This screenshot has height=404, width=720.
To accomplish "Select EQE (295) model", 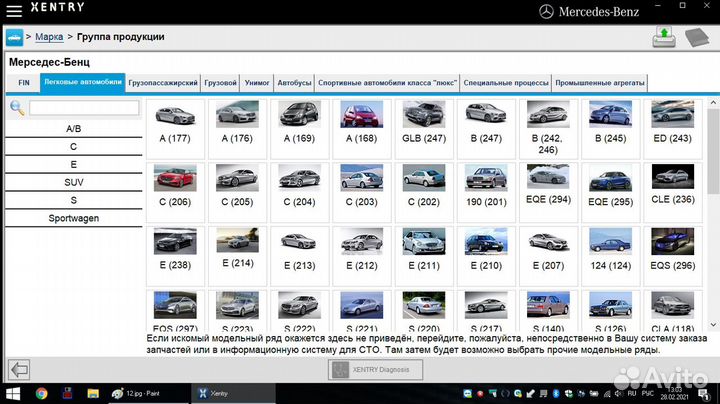I will pyautogui.click(x=611, y=192).
